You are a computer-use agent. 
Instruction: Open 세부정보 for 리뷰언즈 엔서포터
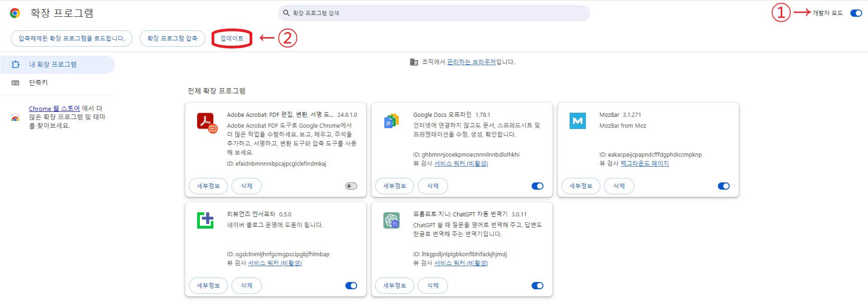pyautogui.click(x=208, y=286)
